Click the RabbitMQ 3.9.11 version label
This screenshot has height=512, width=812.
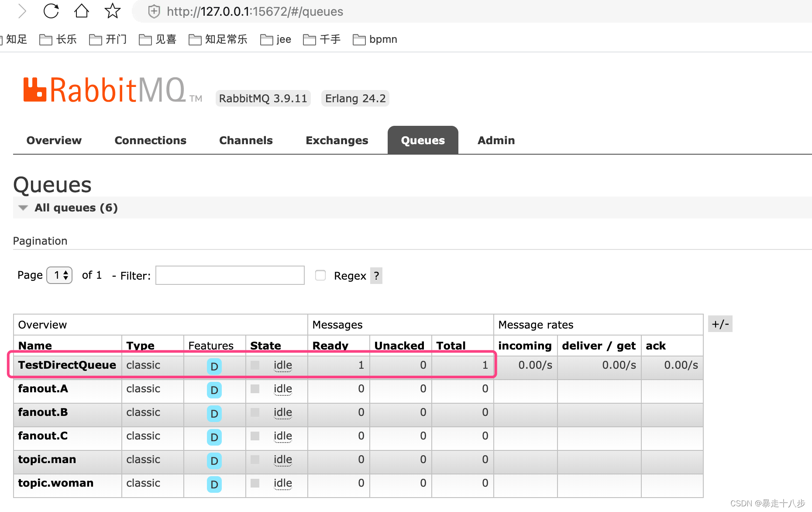pyautogui.click(x=263, y=98)
